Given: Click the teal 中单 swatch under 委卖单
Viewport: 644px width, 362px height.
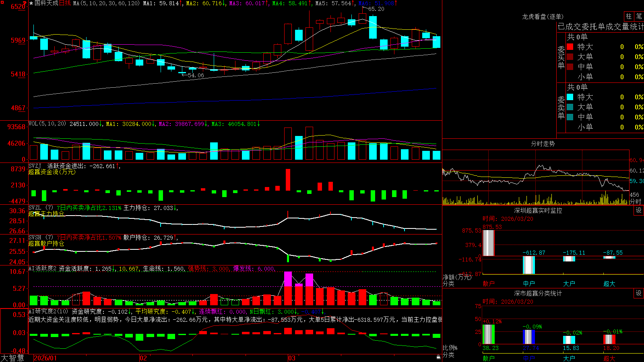Looking at the screenshot, I should (570, 117).
